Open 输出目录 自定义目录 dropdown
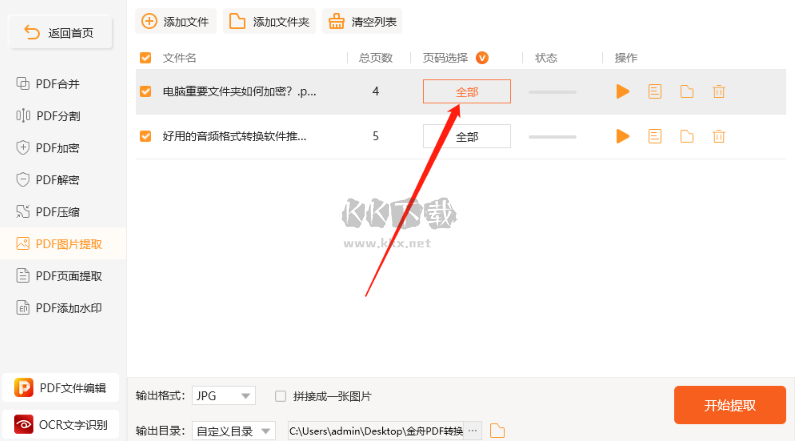 click(x=234, y=431)
